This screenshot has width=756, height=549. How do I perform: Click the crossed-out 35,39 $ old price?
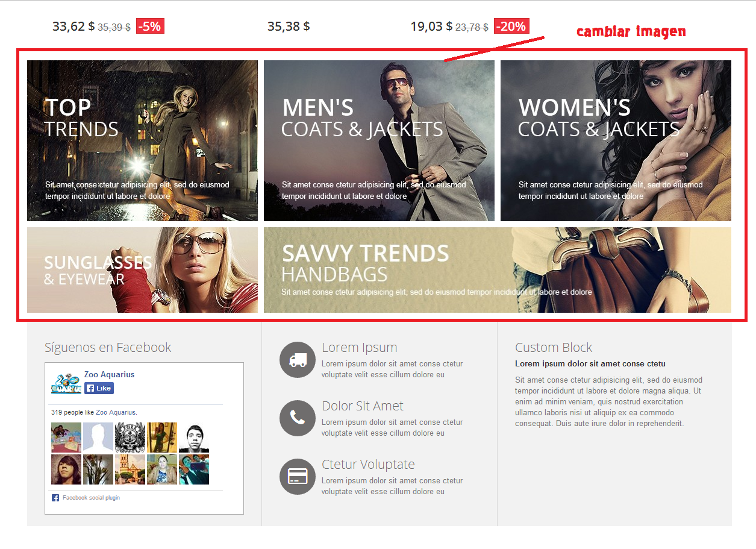click(114, 27)
